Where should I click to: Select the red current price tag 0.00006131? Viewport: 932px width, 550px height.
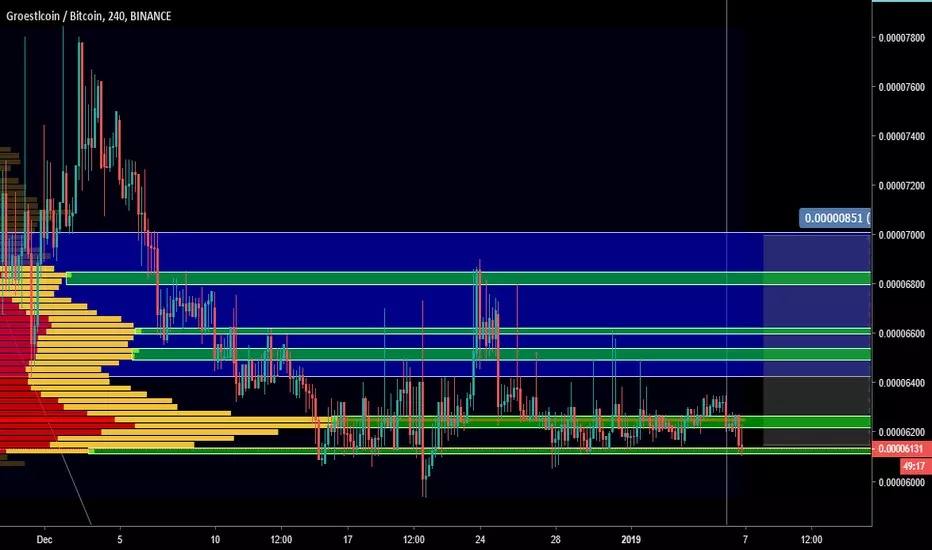pos(902,449)
